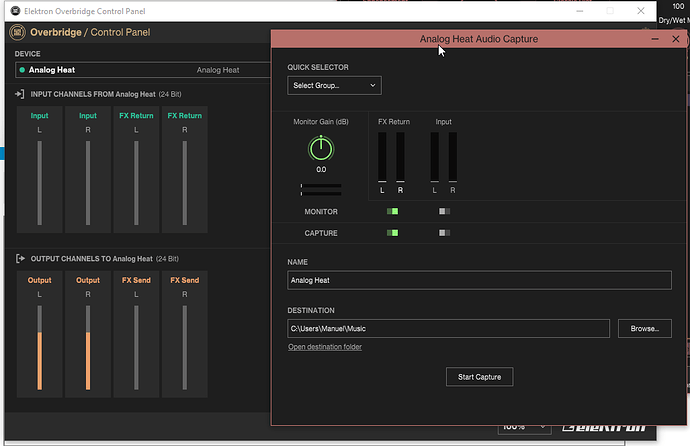Viewport: 690px width, 446px height.
Task: Click the Overbridge / Control Panel heading
Action: 90,32
